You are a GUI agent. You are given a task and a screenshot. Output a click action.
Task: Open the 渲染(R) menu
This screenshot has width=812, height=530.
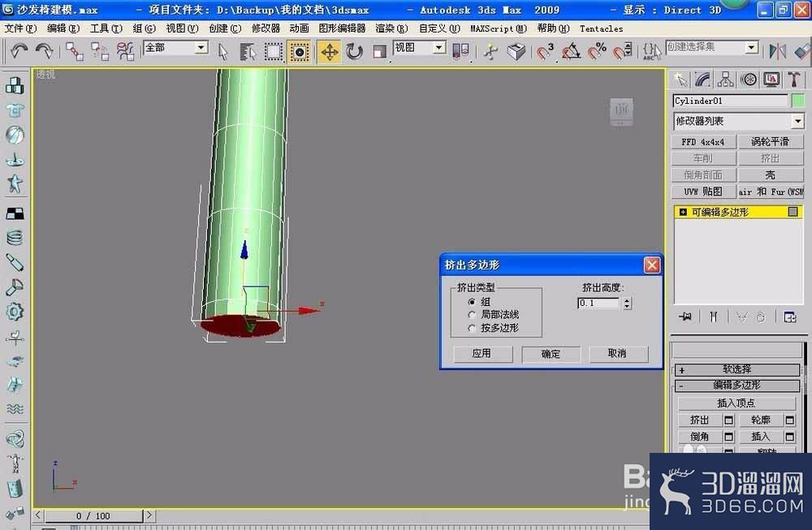391,28
